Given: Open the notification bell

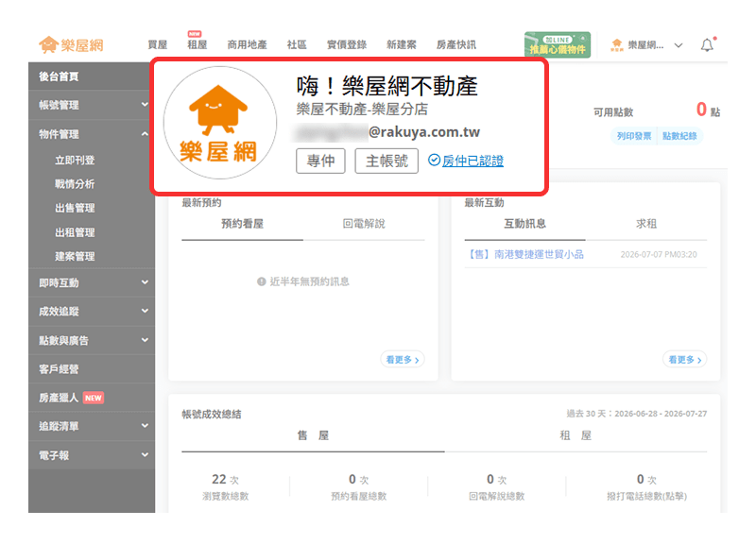Looking at the screenshot, I should click(707, 44).
